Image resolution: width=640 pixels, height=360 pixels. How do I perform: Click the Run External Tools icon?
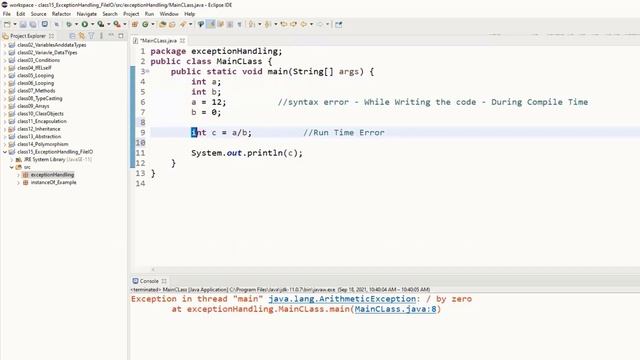[x=117, y=24]
